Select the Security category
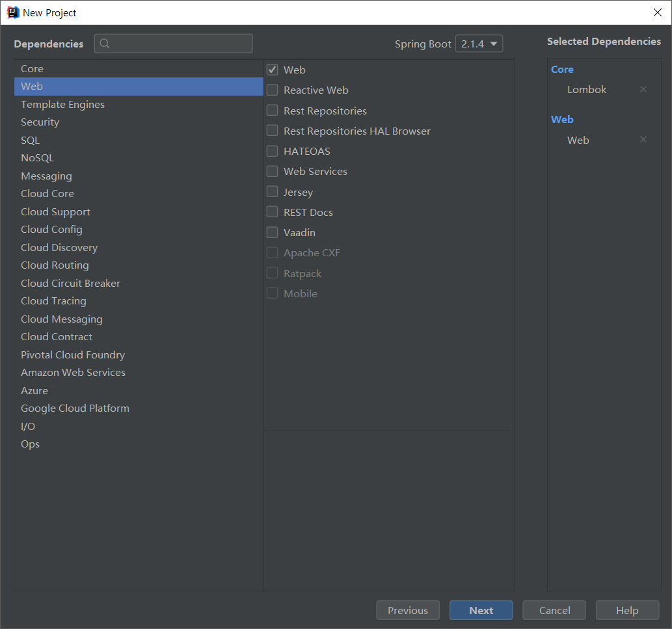Viewport: 672px width, 629px height. [139, 122]
